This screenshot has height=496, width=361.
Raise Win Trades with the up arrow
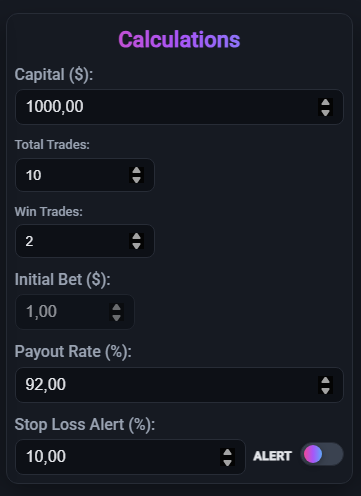[136, 237]
